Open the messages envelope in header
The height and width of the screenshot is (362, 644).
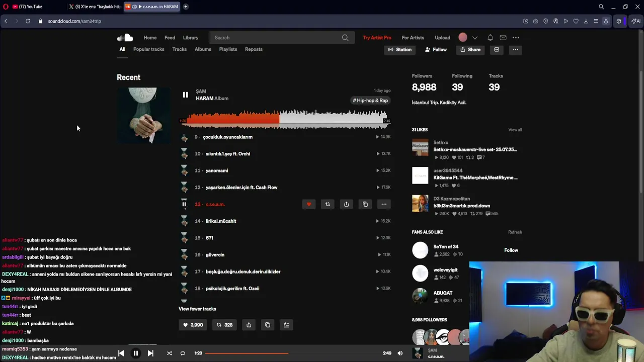click(x=503, y=38)
